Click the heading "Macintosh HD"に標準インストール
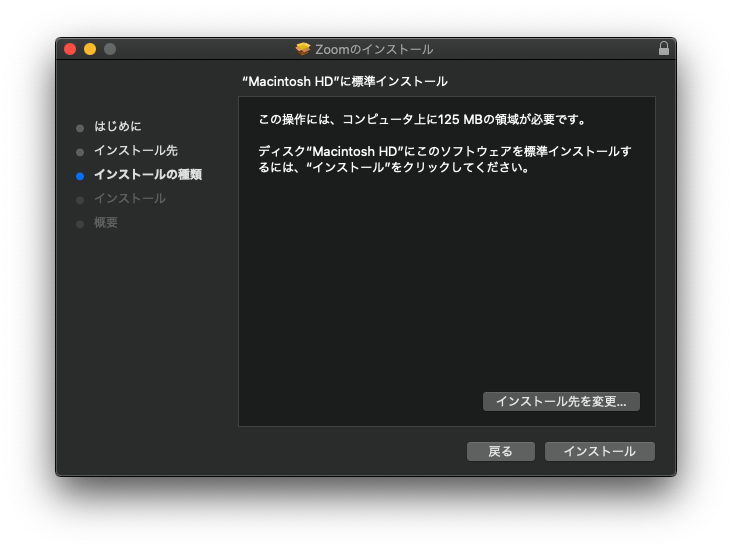This screenshot has width=732, height=550. point(345,82)
